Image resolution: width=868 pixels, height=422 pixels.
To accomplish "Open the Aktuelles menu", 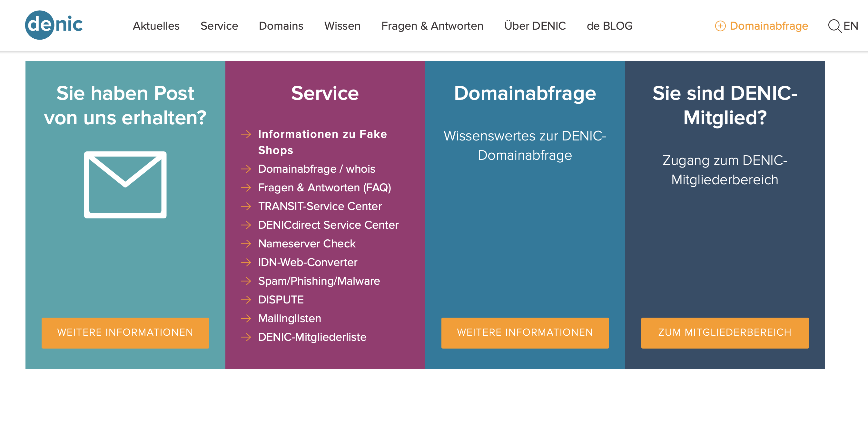I will click(x=156, y=26).
